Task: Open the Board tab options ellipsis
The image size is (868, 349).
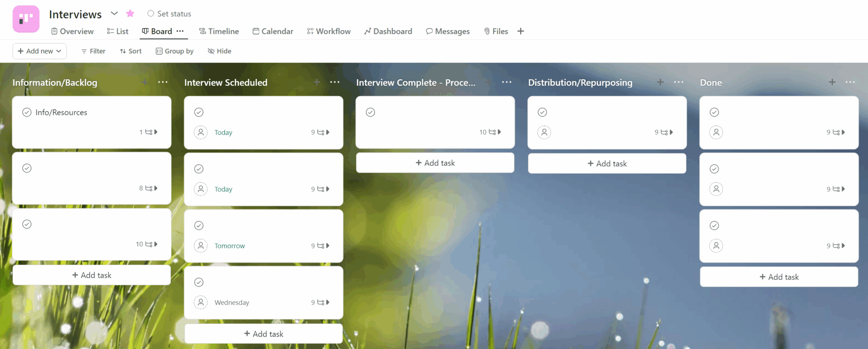Action: coord(180,31)
